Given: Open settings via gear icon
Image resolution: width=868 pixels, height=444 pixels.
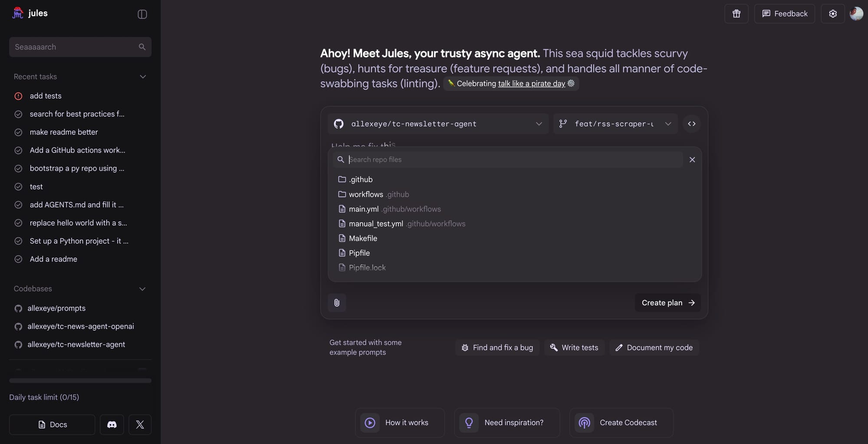Looking at the screenshot, I should pyautogui.click(x=832, y=14).
